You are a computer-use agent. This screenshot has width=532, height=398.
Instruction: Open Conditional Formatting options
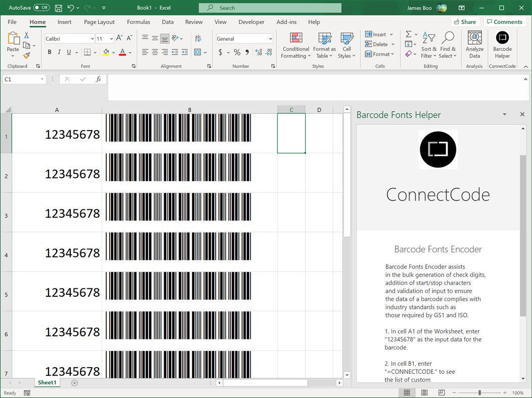coord(295,46)
